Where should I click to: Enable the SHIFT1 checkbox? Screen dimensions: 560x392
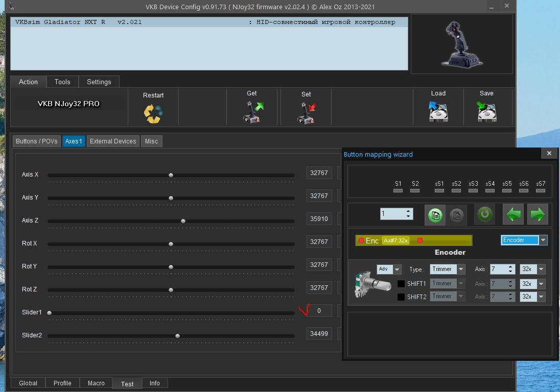click(401, 284)
